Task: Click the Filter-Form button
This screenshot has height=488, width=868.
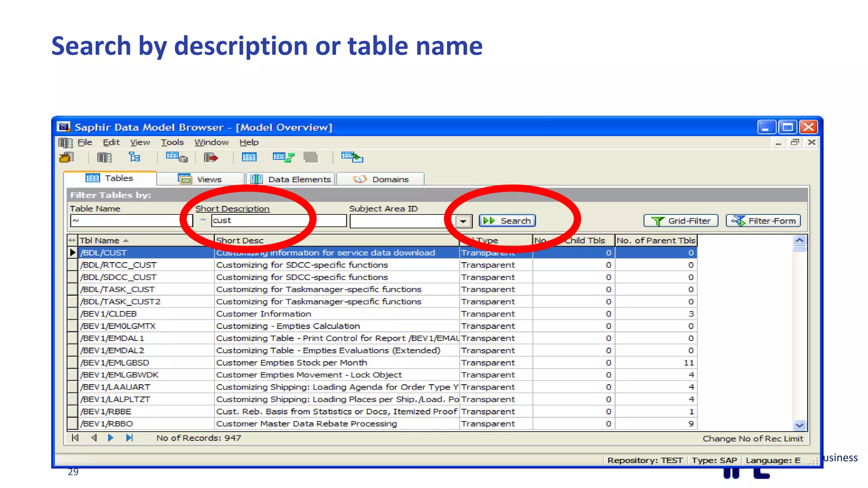Action: point(763,221)
